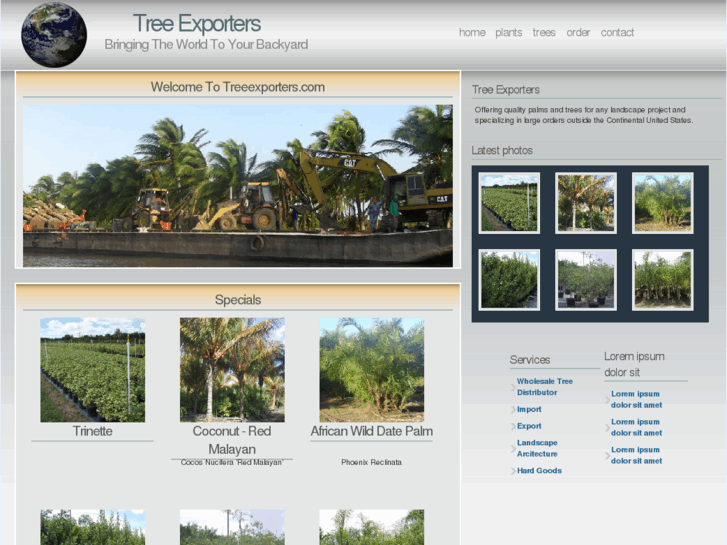Click the Services heading

[530, 359]
